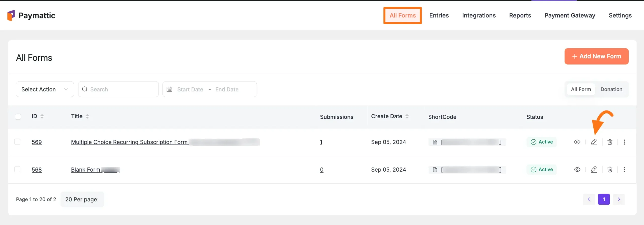Click into the Search forms input field
Image resolution: width=644 pixels, height=225 pixels.
tap(122, 89)
